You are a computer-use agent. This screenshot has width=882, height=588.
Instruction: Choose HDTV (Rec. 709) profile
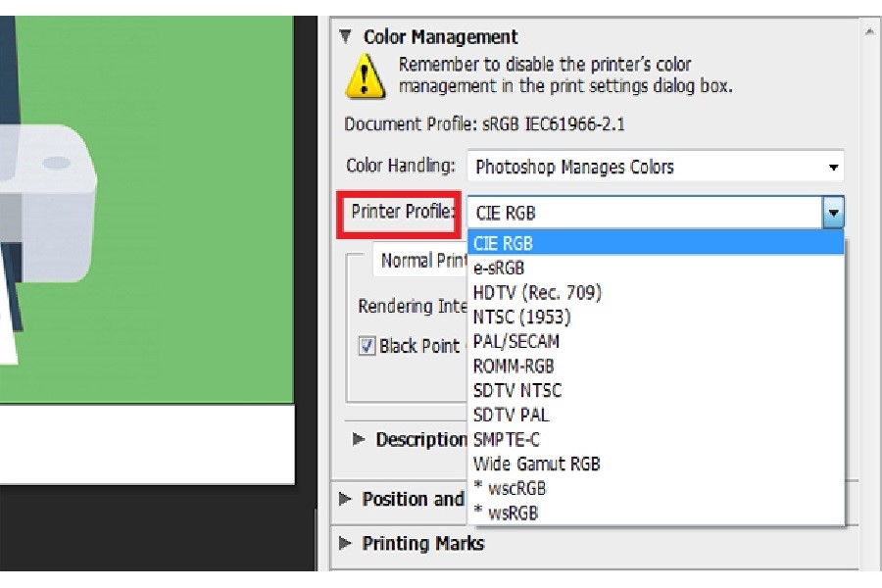point(537,292)
